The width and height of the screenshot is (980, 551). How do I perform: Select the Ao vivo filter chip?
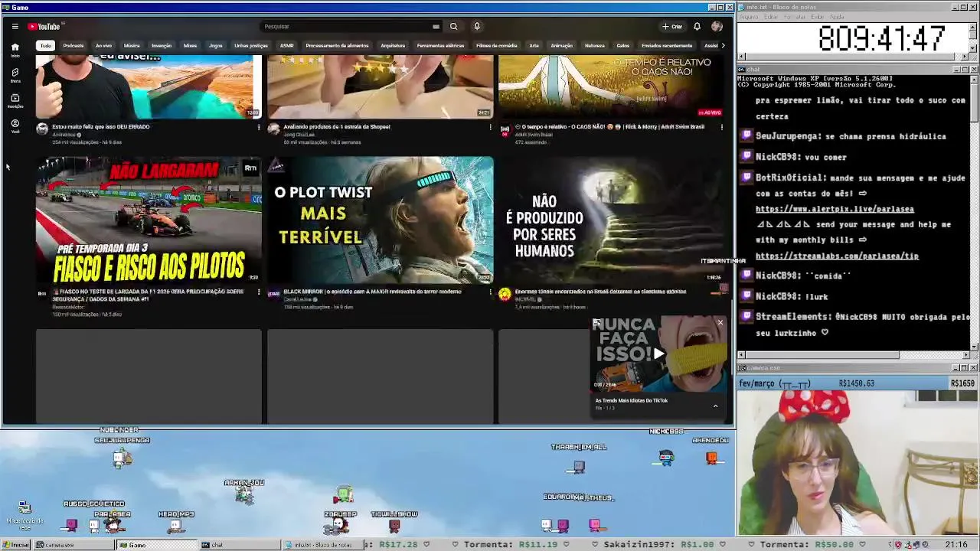(103, 45)
